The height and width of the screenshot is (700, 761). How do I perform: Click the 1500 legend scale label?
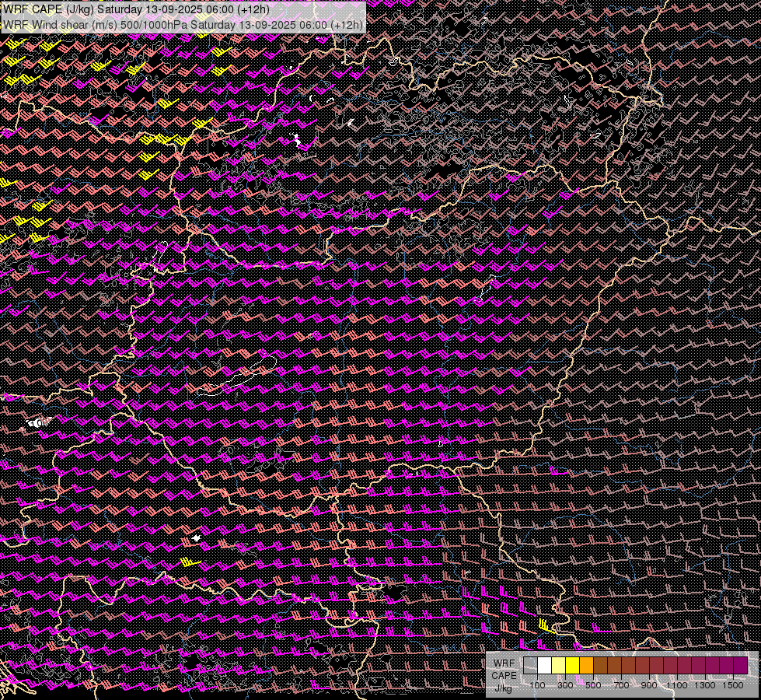(x=733, y=685)
